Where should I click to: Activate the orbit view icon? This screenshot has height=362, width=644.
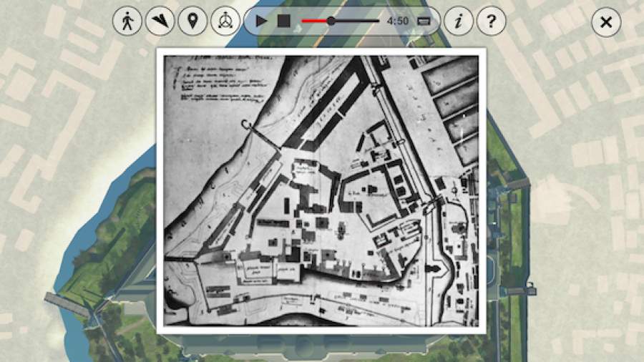[225, 21]
